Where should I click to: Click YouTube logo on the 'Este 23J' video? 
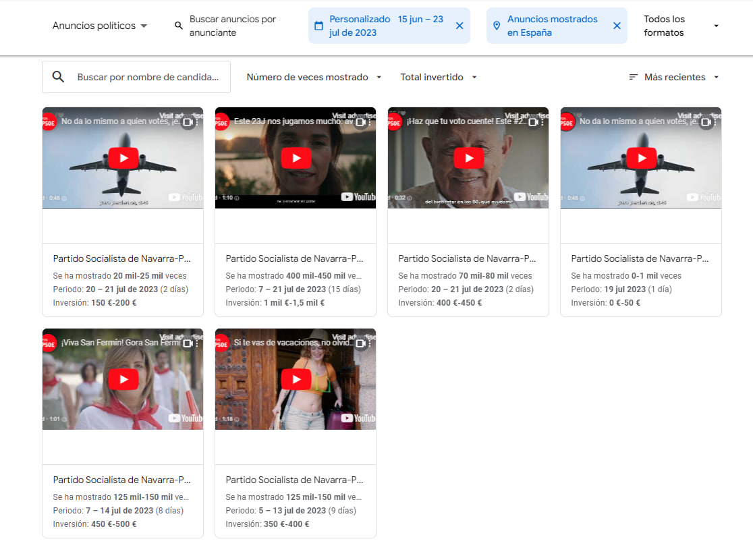point(358,197)
